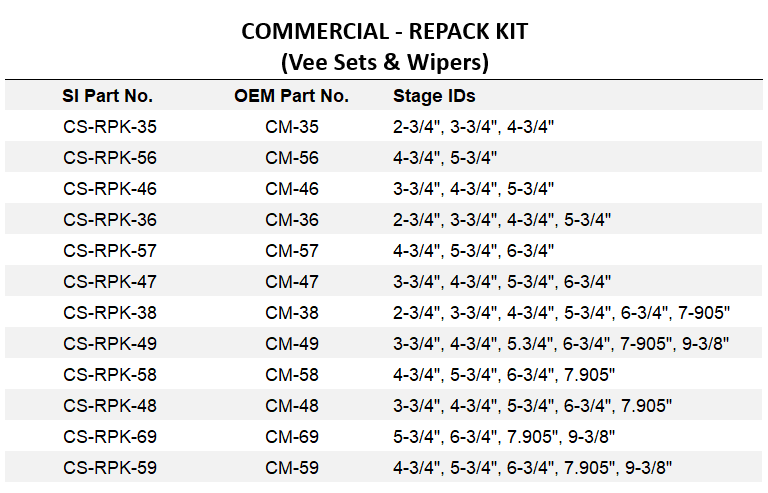The height and width of the screenshot is (493, 768).
Task: Click the Vee Sets & Wipers subtitle
Action: pyautogui.click(x=384, y=62)
